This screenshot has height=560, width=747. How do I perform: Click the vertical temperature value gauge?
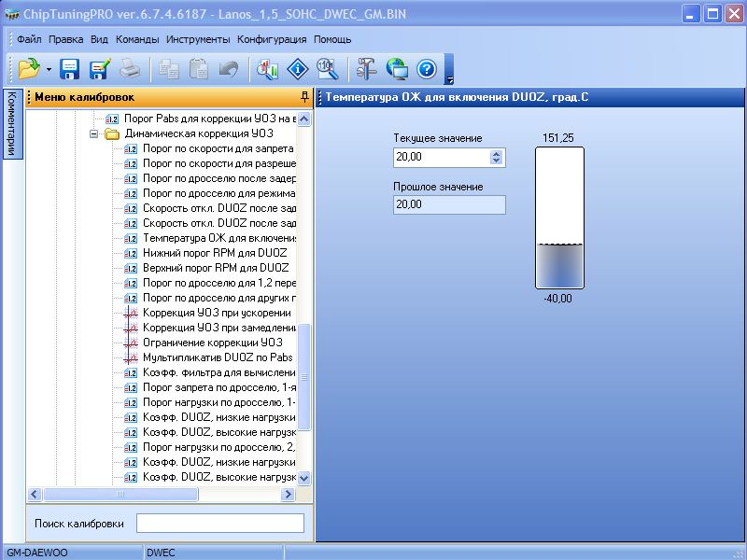pyautogui.click(x=559, y=217)
